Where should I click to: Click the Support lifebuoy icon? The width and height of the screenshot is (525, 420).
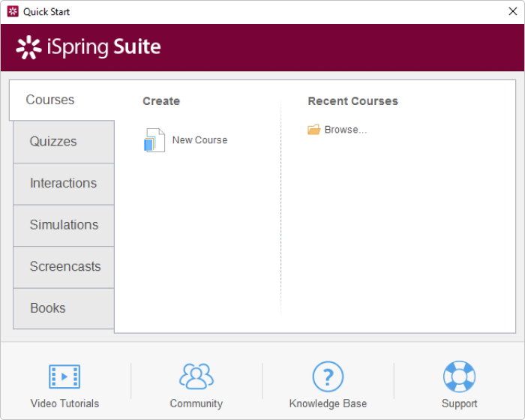pos(459,376)
